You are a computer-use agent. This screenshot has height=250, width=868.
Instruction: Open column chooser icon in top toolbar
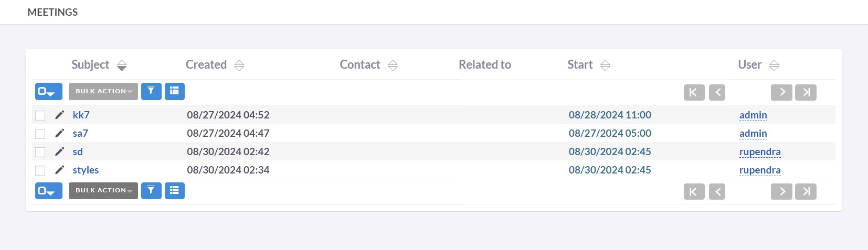(175, 91)
